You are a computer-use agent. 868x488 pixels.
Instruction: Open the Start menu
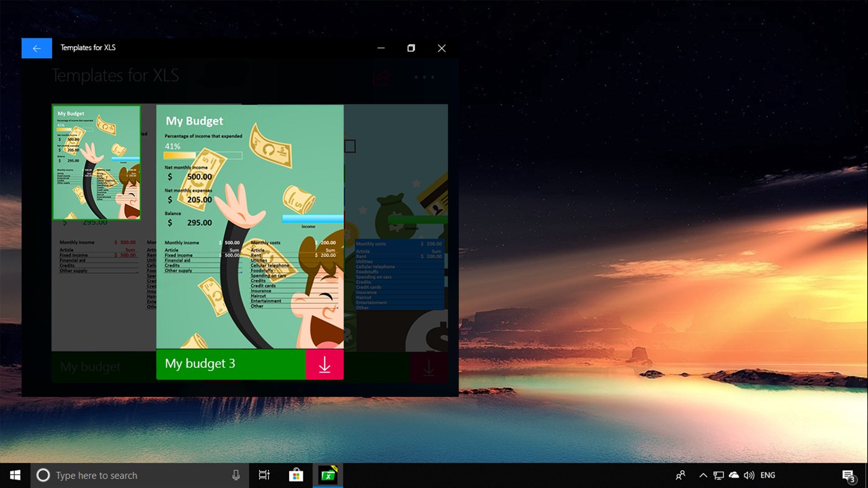[14, 474]
